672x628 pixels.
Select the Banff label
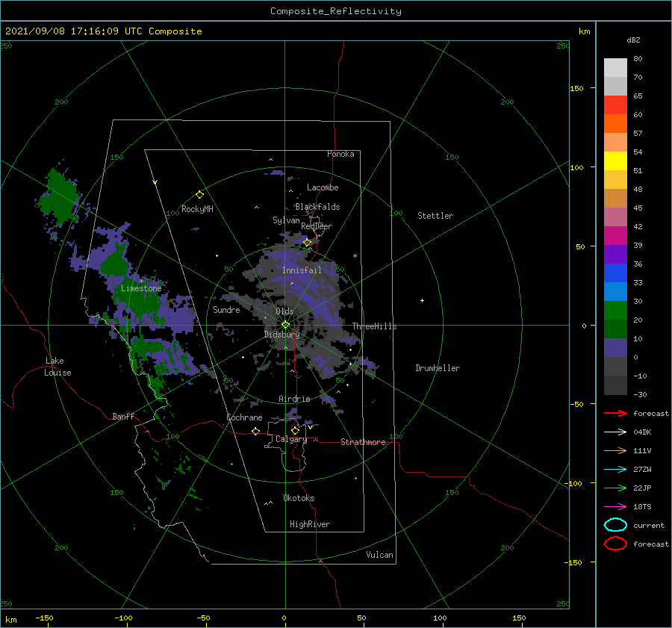(x=123, y=417)
